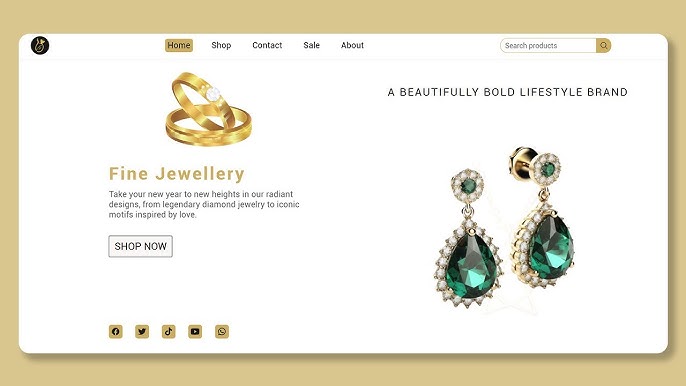Click the round brand logo icon
686x386 pixels.
(40, 46)
